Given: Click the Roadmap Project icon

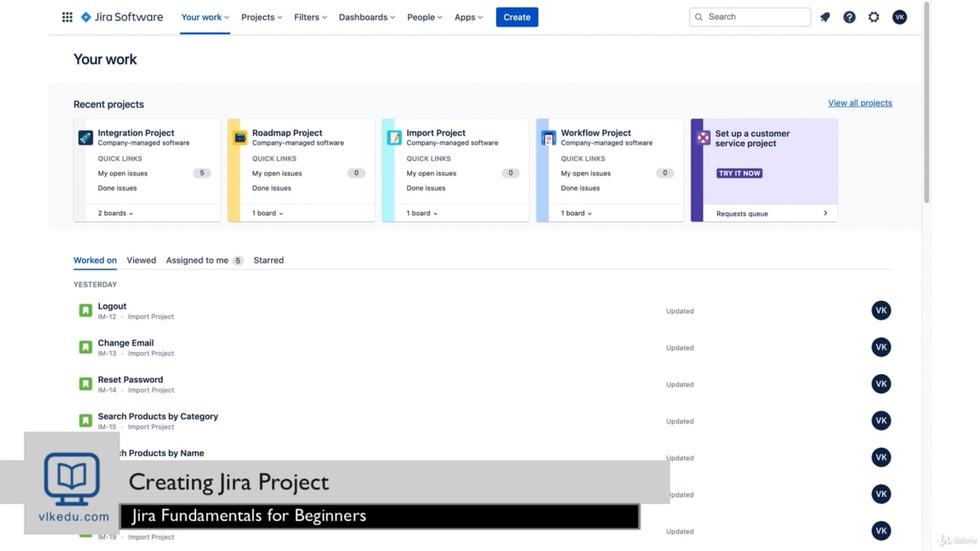Looking at the screenshot, I should coord(240,138).
